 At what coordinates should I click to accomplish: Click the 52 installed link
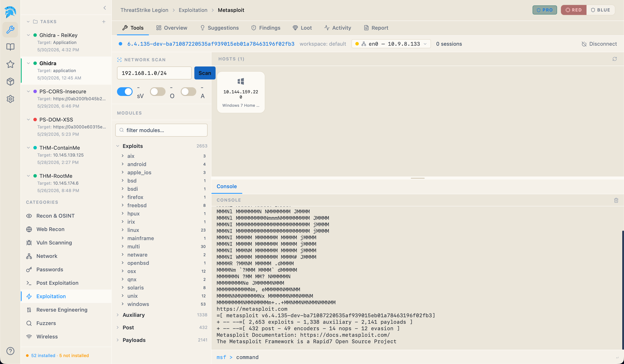click(43, 355)
